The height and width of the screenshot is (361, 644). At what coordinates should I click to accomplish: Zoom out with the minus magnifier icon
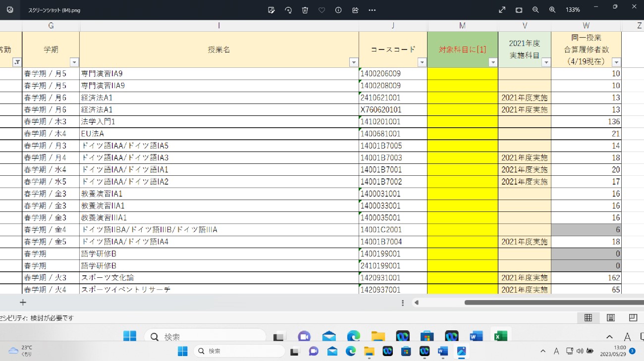(536, 10)
